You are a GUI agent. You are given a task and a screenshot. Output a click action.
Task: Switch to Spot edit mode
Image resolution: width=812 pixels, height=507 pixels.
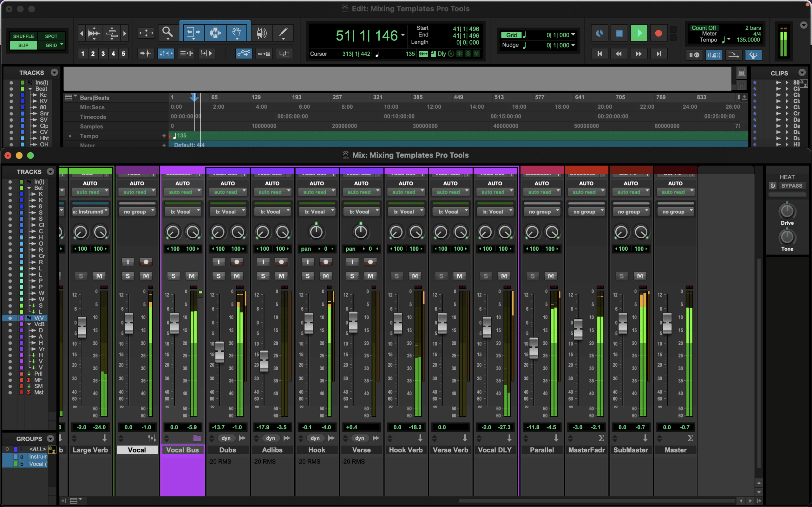(x=51, y=36)
